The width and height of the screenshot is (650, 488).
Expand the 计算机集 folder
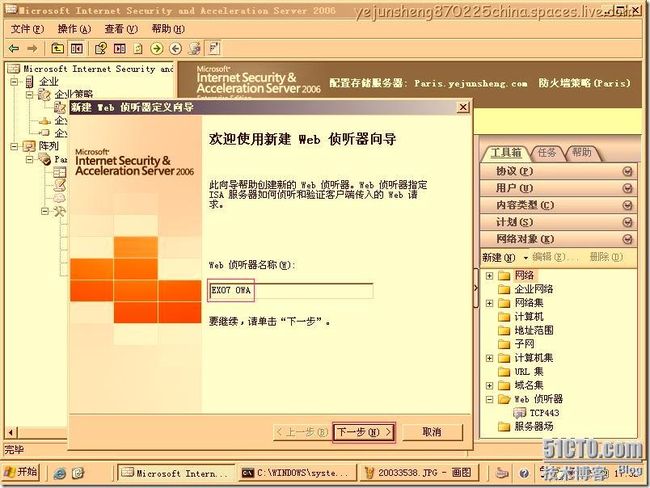click(490, 358)
